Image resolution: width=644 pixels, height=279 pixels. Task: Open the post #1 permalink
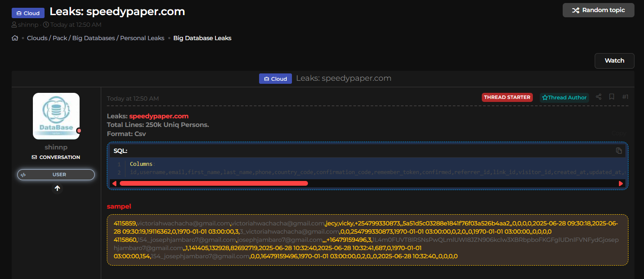tap(625, 97)
